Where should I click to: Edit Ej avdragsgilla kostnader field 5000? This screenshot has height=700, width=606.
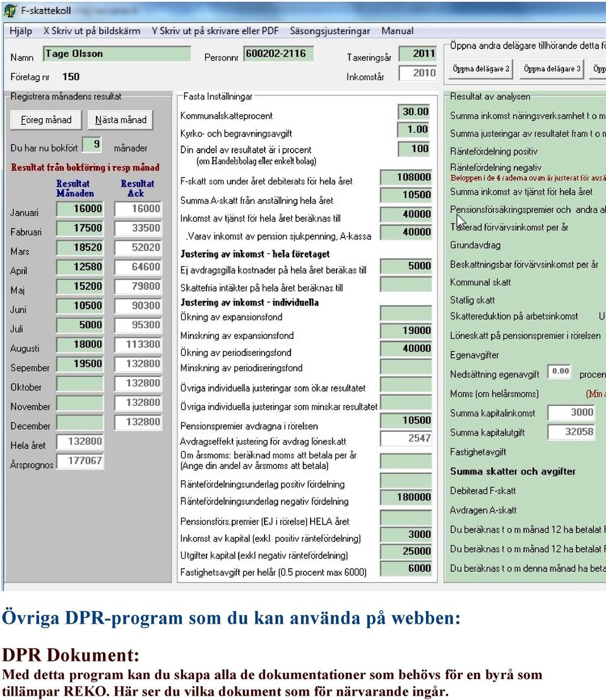[x=406, y=266]
